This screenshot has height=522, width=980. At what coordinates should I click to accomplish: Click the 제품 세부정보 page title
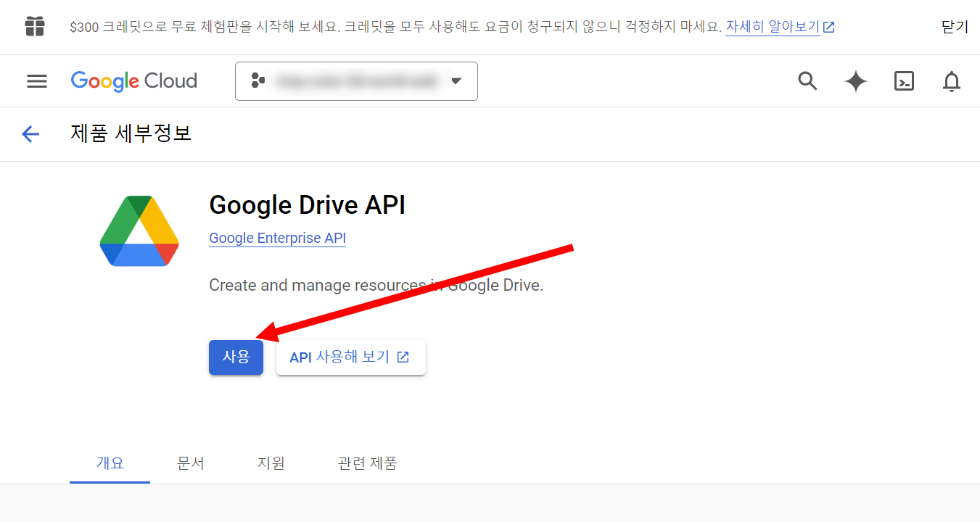131,133
